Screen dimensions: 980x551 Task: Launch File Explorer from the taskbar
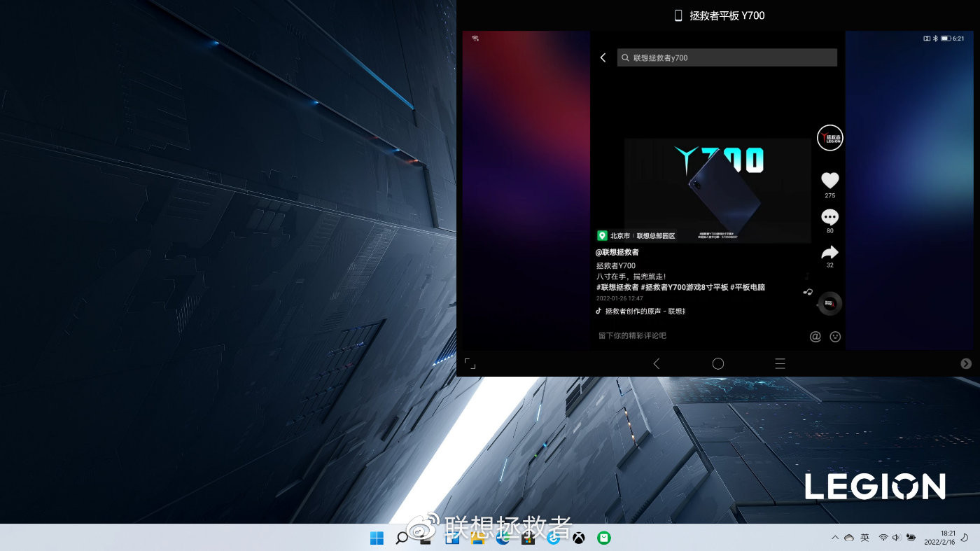point(478,538)
